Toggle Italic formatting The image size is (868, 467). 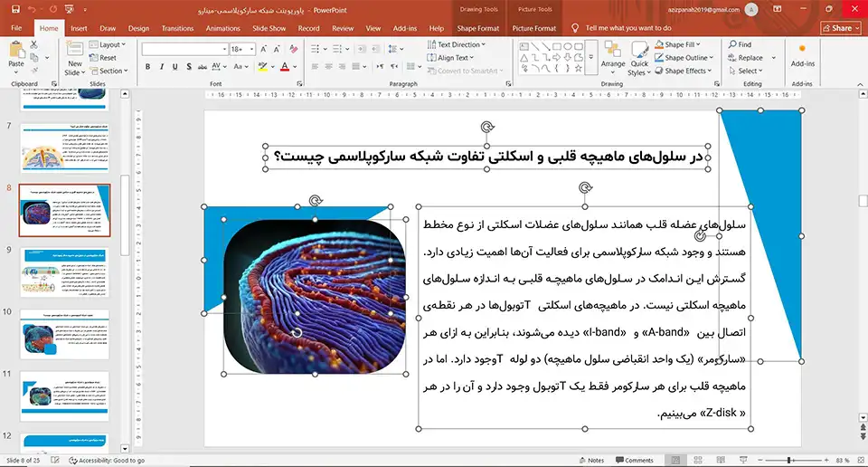[161, 66]
